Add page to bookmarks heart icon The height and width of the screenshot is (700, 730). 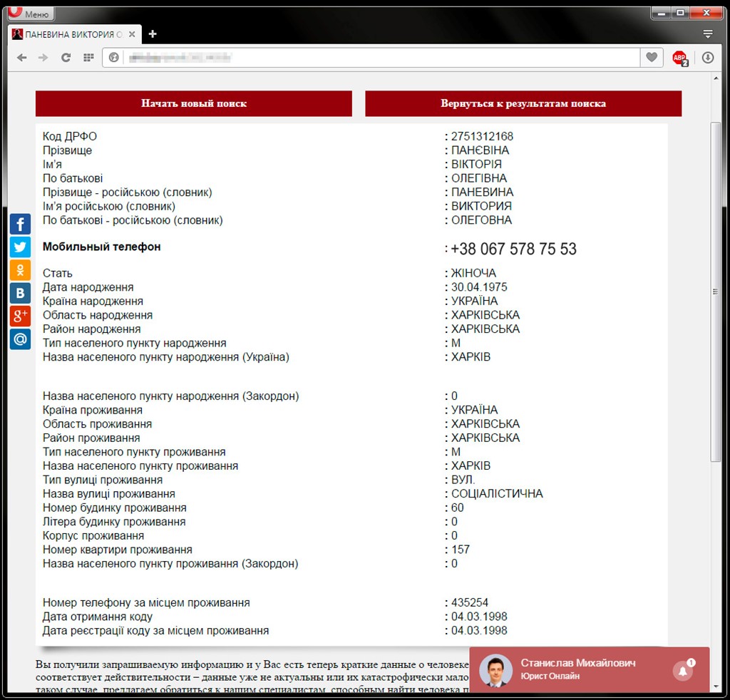(651, 58)
